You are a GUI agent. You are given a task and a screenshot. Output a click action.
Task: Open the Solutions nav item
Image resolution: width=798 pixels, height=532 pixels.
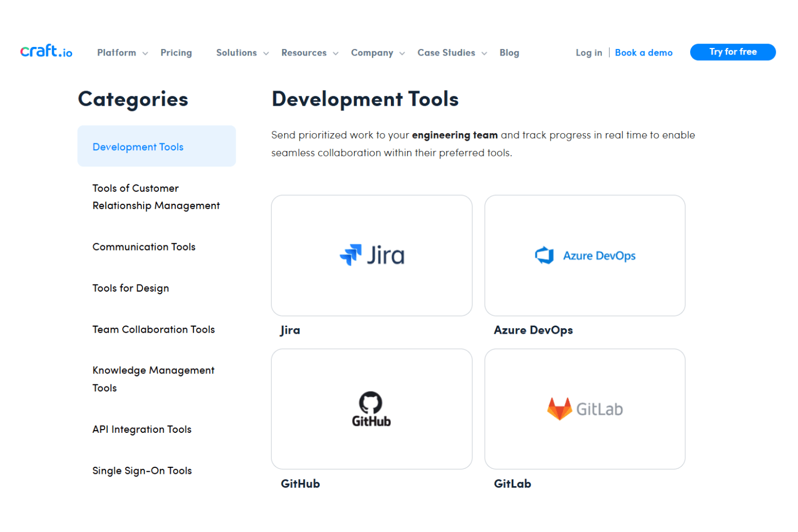pos(236,53)
